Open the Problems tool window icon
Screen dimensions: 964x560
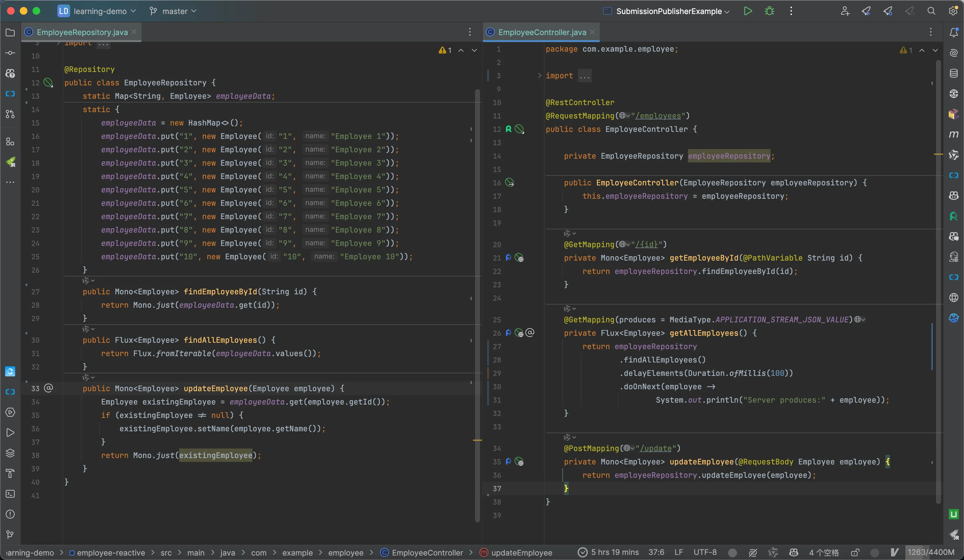(x=10, y=514)
